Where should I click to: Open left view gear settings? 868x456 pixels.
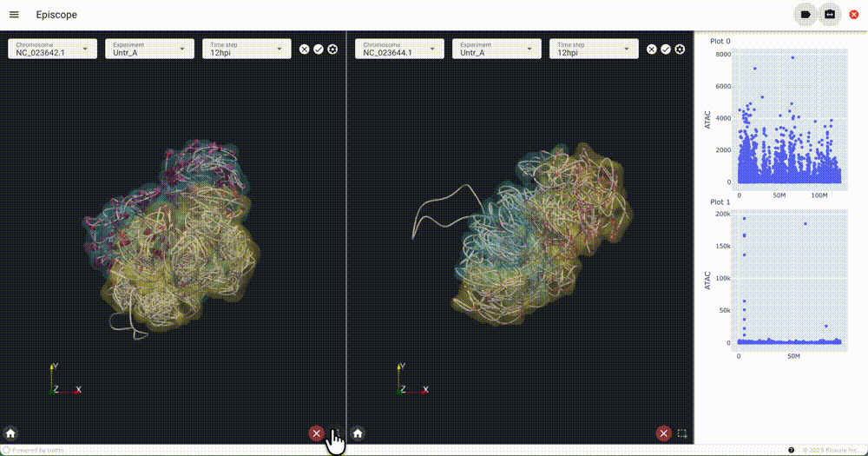[x=332, y=50]
